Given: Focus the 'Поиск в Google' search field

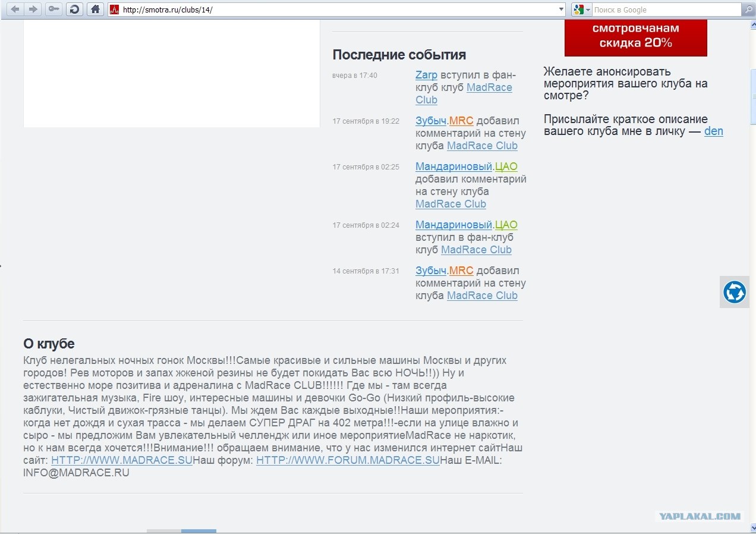Looking at the screenshot, I should point(666,10).
